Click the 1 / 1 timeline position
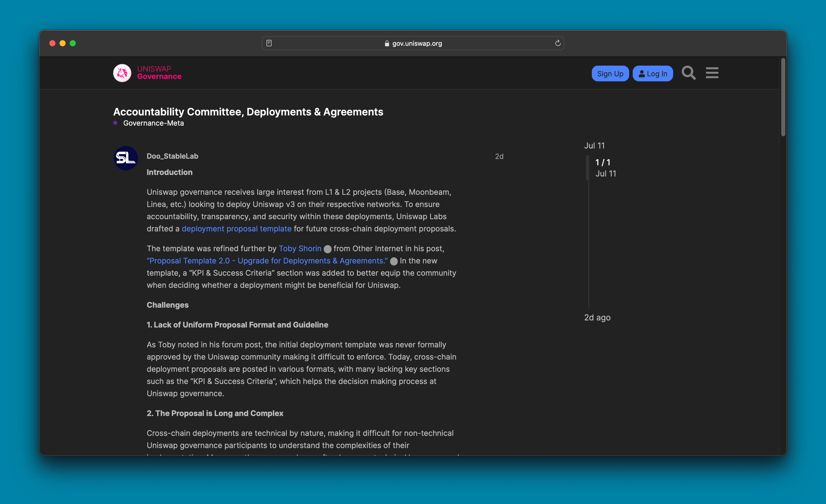 point(603,162)
